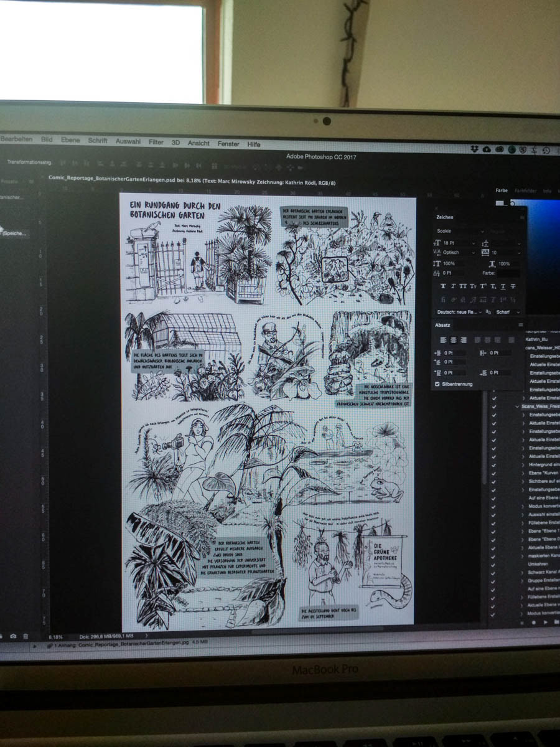Open Dropbox in the macOS menu bar

(474, 149)
